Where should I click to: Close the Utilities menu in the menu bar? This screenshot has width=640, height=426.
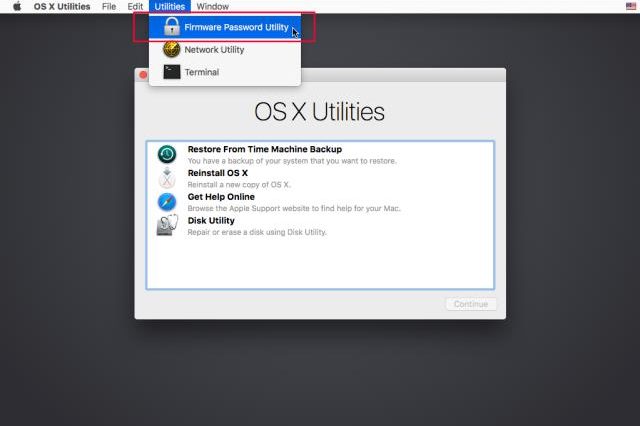point(169,7)
